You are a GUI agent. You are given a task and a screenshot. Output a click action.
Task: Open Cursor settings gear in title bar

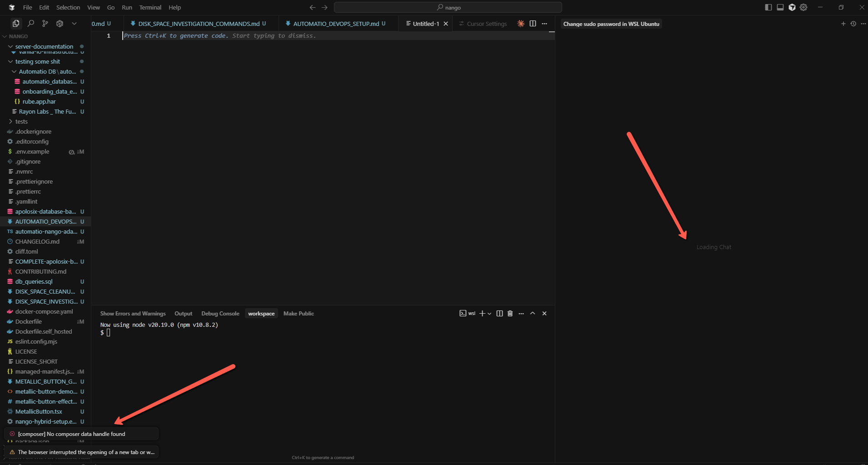tap(803, 7)
